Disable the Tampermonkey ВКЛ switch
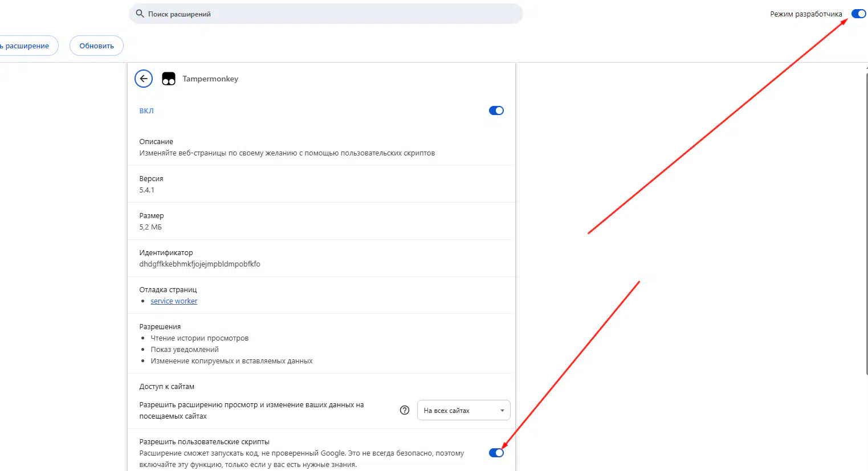Image resolution: width=868 pixels, height=471 pixels. (x=496, y=110)
